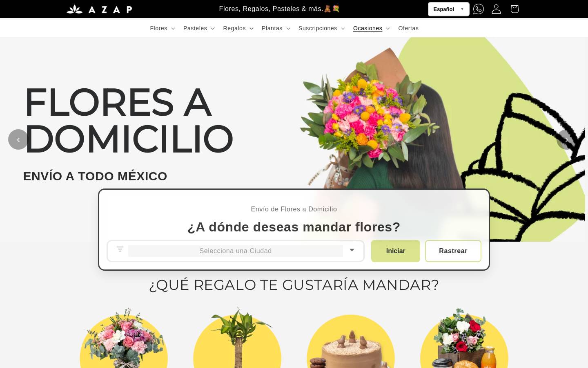
Task: Click the filter icon in city selector
Action: click(120, 249)
